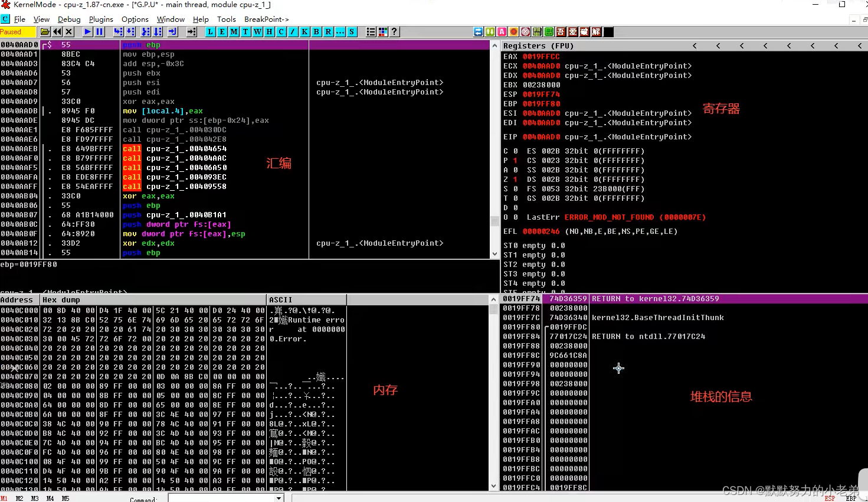Open the Window menu
868x502 pixels.
171,19
